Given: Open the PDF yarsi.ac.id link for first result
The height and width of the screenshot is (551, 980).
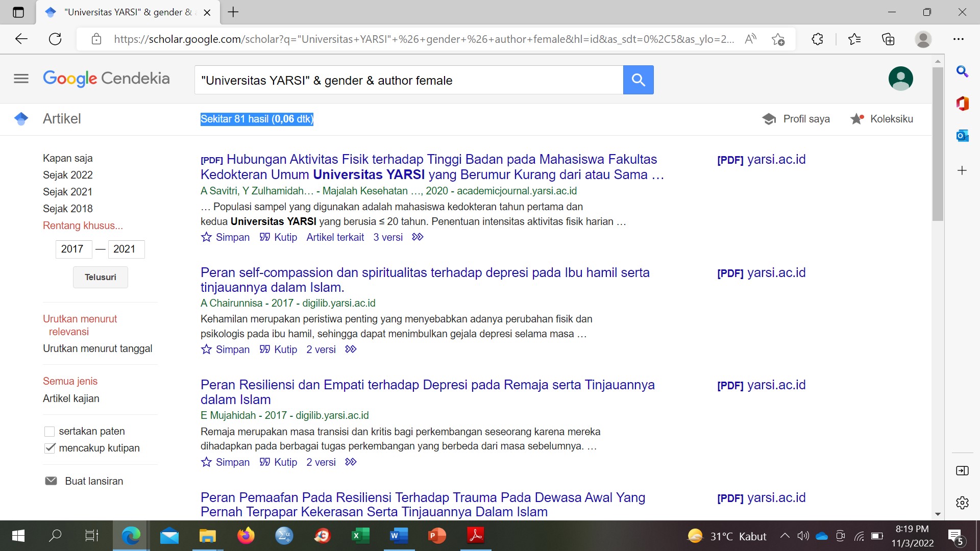Looking at the screenshot, I should pyautogui.click(x=761, y=160).
